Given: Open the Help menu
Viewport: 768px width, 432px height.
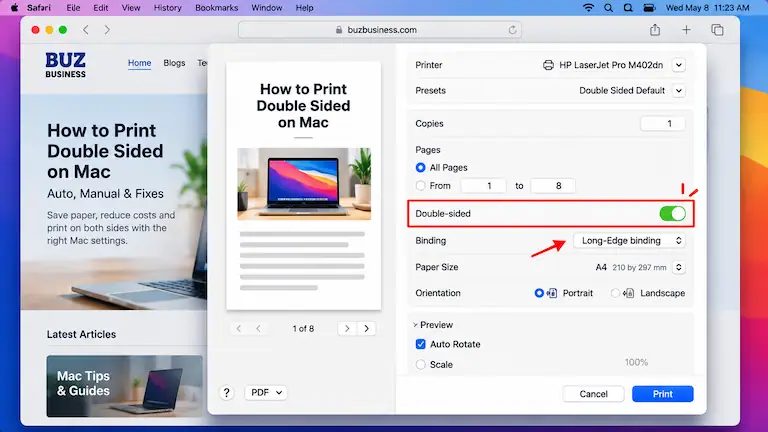Looking at the screenshot, I should [305, 8].
